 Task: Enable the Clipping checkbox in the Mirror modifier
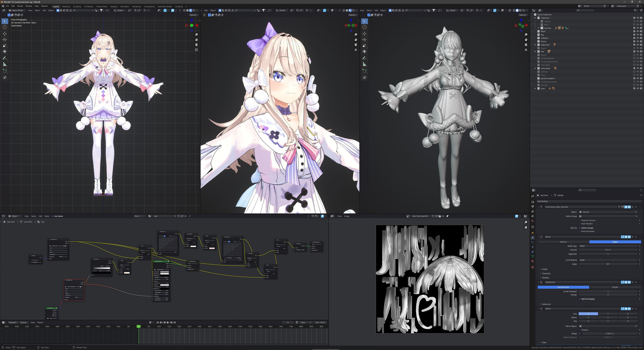point(580,330)
